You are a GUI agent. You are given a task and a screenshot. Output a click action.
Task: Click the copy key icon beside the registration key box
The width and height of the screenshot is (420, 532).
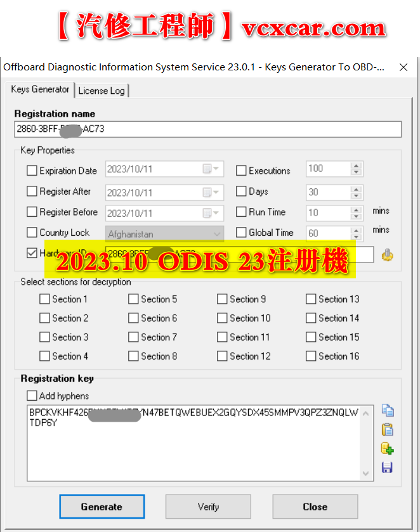[388, 410]
